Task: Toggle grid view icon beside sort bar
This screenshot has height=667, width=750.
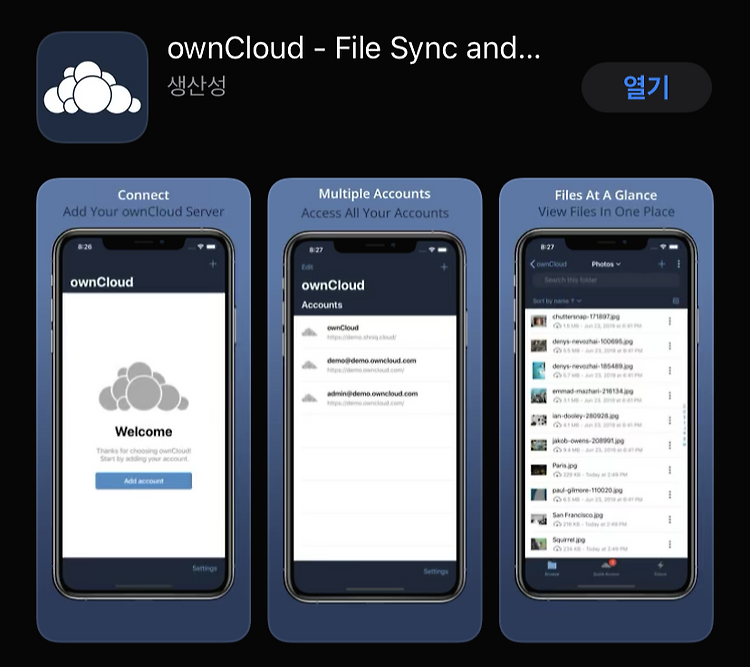Action: point(676,301)
